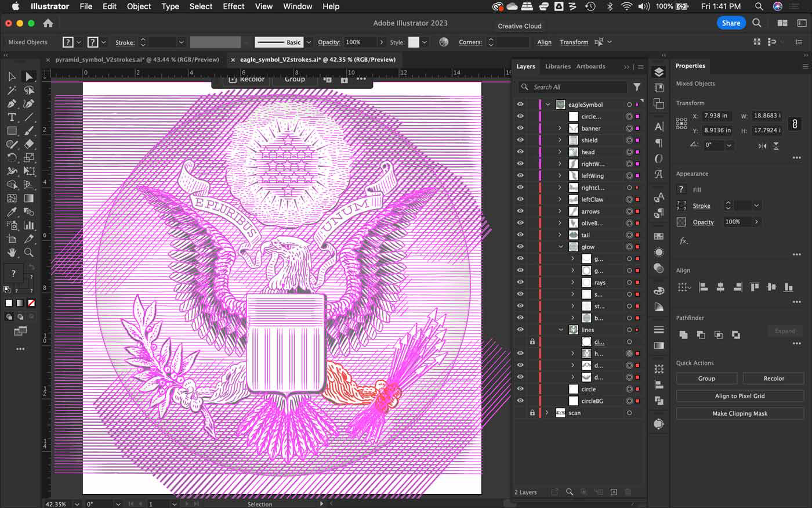Open the rotation angle dropdown in Transform
This screenshot has height=508, width=812.
729,145
